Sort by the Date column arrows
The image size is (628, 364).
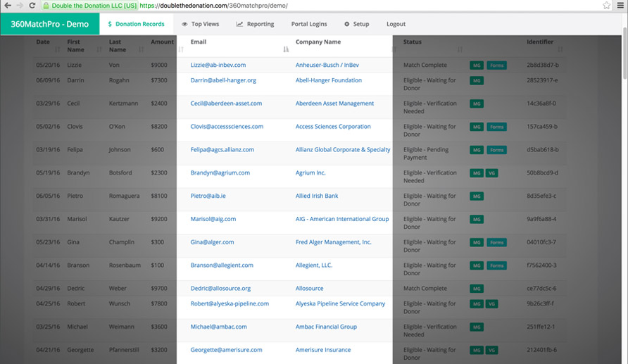click(x=57, y=49)
